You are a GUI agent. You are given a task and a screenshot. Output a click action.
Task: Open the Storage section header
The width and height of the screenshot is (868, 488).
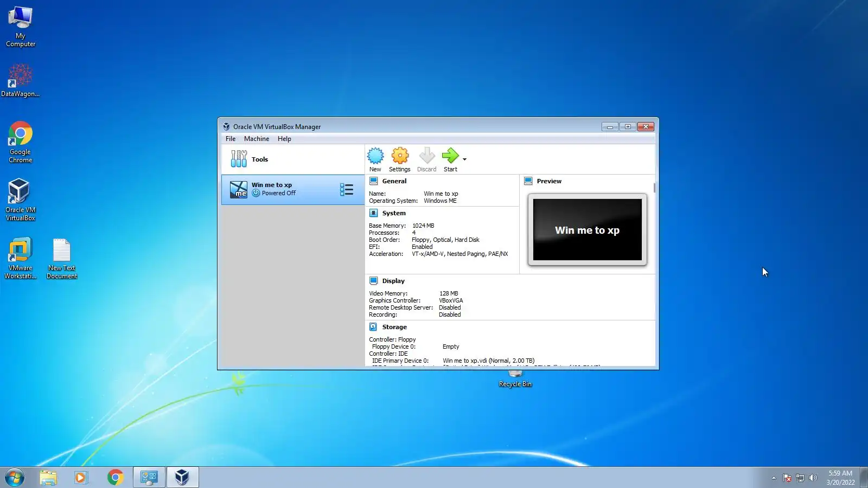tap(394, 327)
